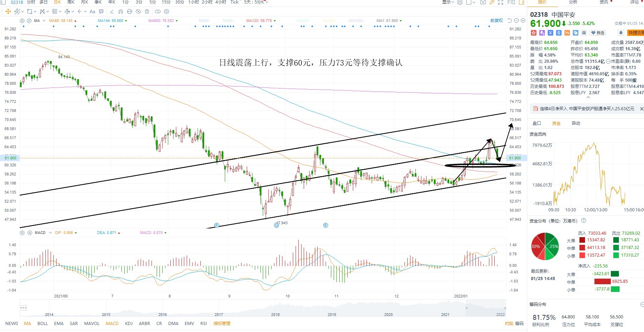Select the rectangle shape drawing tool
Screen dimensions: 644x332
pyautogui.click(x=30, y=12)
